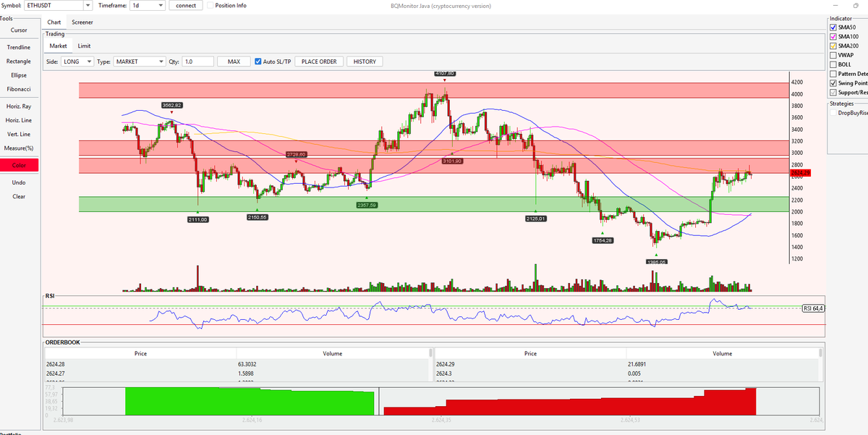Click the current price tag 2624,28
The image size is (868, 435).
(801, 173)
